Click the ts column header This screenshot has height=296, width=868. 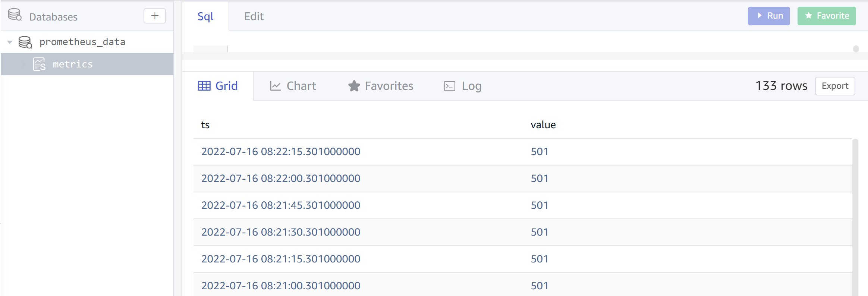pyautogui.click(x=205, y=125)
